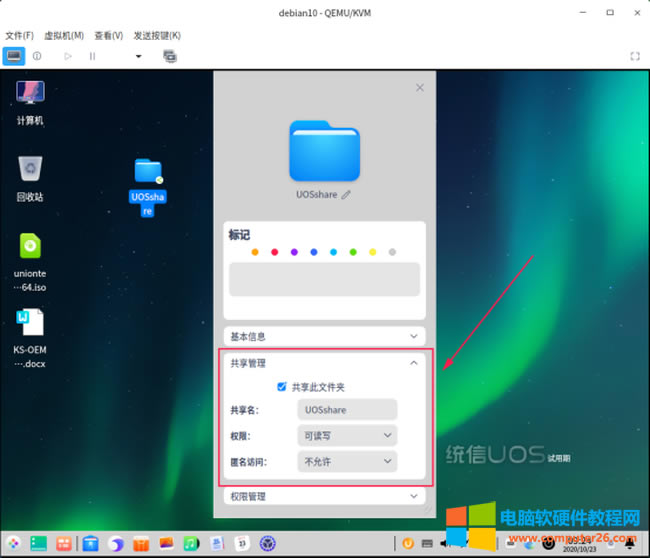Open the 虚拟机(M) menu
This screenshot has width=650, height=558.
point(64,36)
